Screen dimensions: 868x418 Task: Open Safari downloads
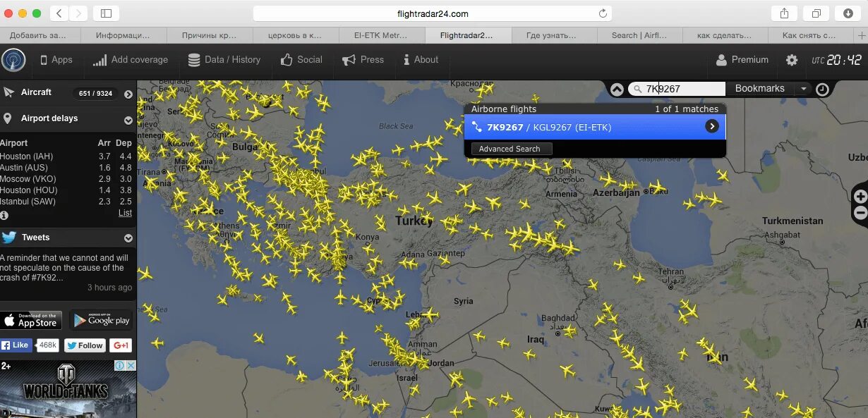pyautogui.click(x=848, y=13)
